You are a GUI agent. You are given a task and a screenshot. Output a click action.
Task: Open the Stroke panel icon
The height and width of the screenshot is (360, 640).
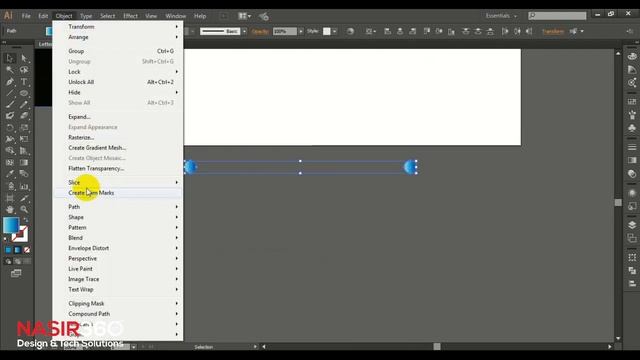tap(632, 147)
